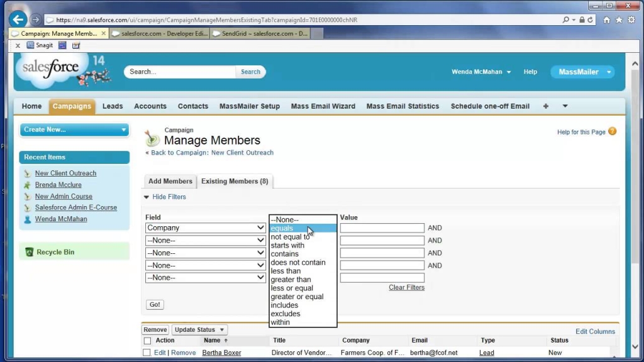Check the select-all members checkbox
The image size is (644, 362).
click(x=148, y=340)
